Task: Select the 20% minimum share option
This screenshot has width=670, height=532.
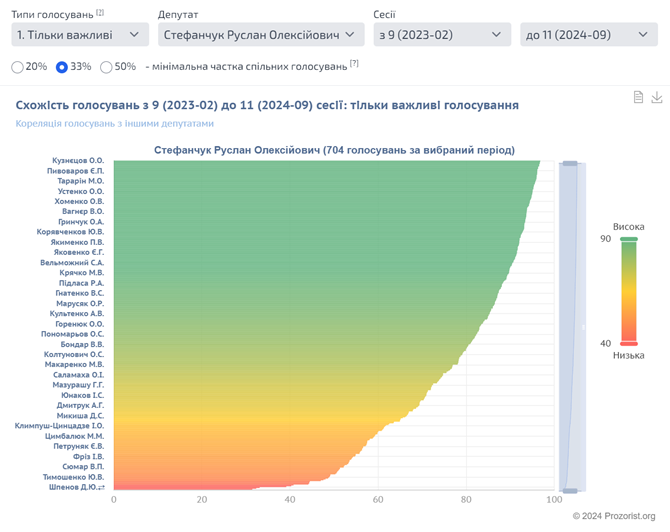Action: [18, 67]
